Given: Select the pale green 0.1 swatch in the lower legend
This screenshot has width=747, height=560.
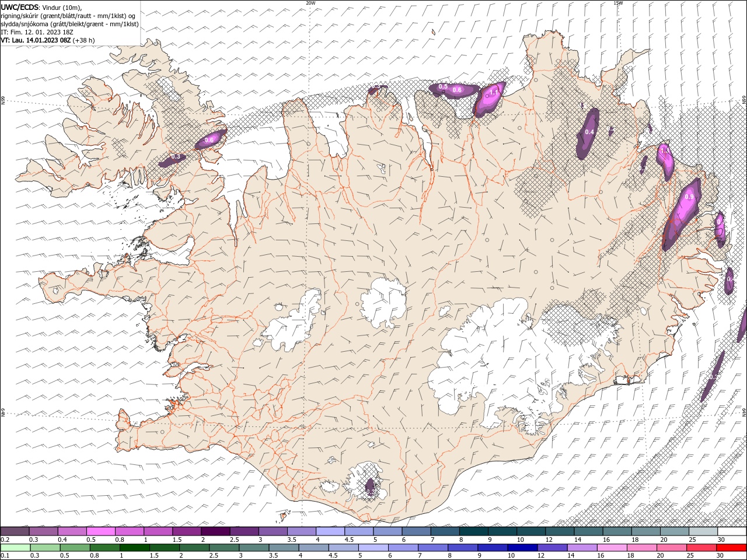Looking at the screenshot, I should (x=15, y=548).
